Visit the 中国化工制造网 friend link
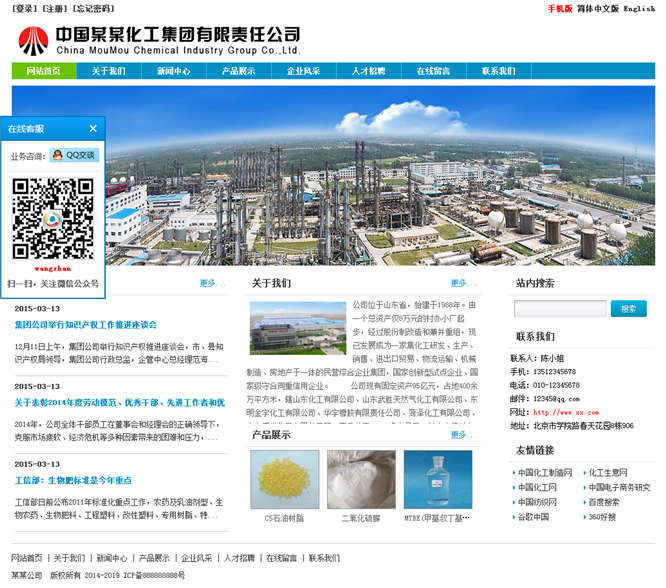 pos(545,472)
